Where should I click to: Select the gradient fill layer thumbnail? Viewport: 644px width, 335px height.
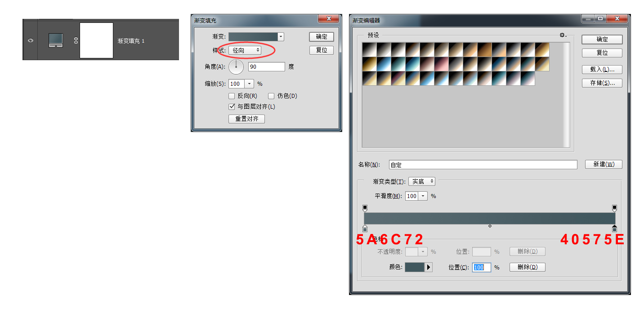coord(56,40)
